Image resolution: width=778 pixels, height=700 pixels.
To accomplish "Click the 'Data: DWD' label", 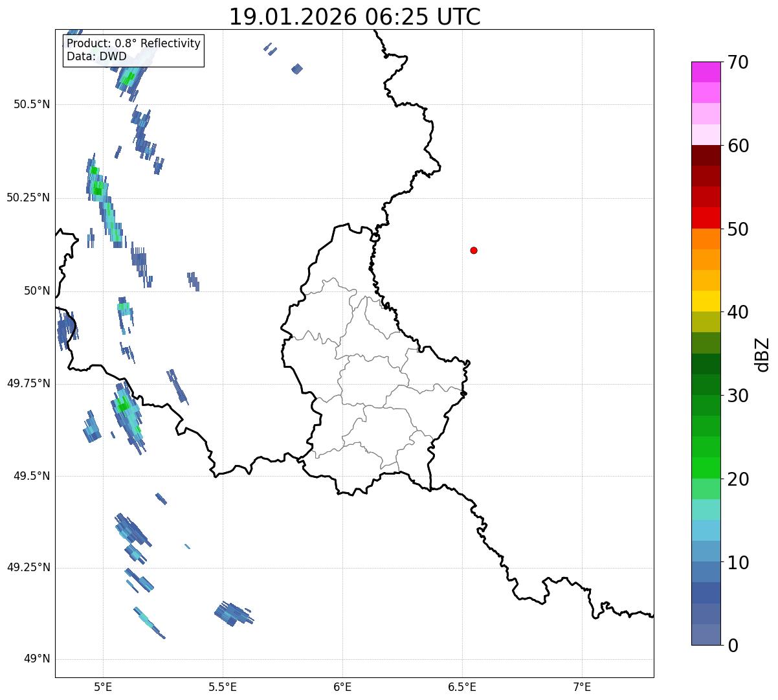I will click(97, 56).
